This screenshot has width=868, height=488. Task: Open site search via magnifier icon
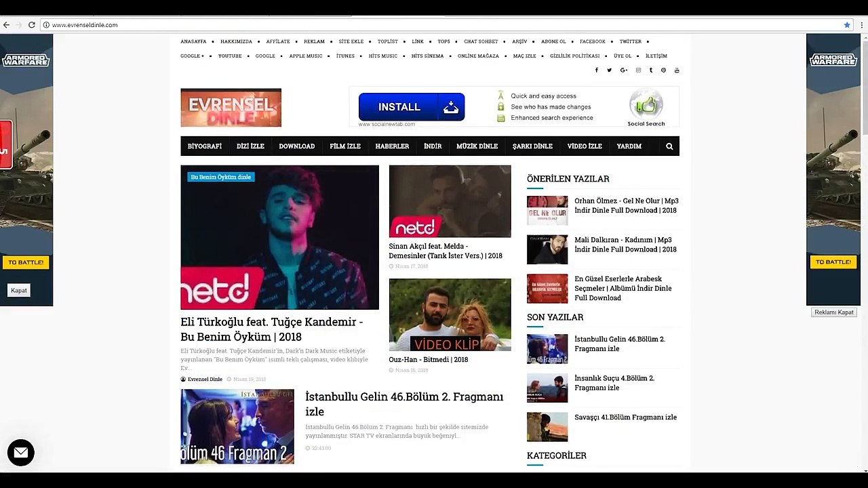click(669, 146)
